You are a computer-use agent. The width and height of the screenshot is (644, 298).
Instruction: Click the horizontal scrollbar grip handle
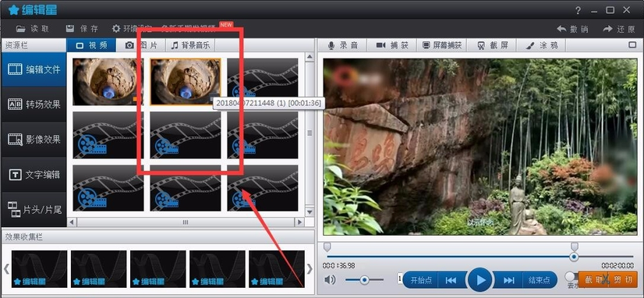[x=186, y=222]
